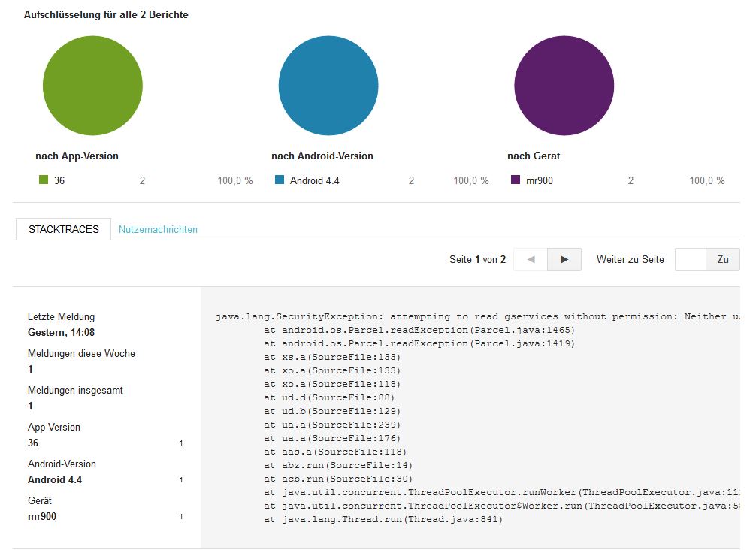This screenshot has height=550, width=756.
Task: Click purple legend swatch for mr900
Action: (x=516, y=180)
